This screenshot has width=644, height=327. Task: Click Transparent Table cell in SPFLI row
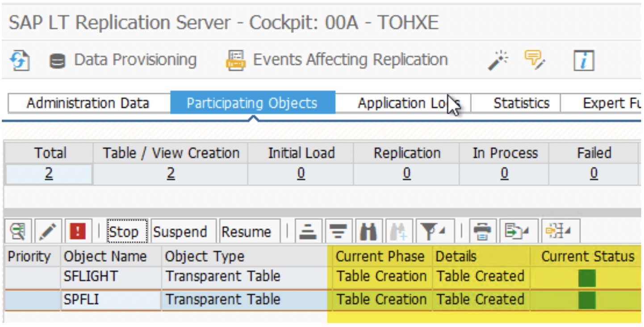[245, 300]
